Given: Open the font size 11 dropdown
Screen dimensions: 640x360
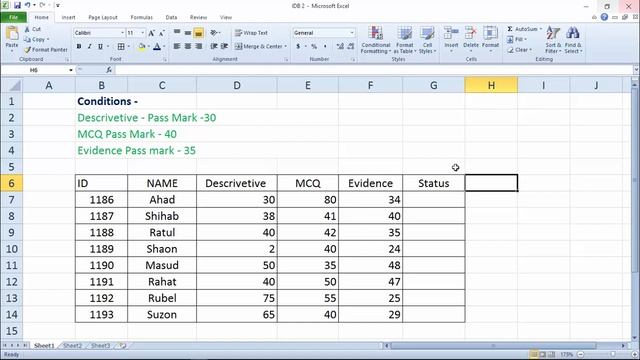Looking at the screenshot, I should pyautogui.click(x=142, y=33).
